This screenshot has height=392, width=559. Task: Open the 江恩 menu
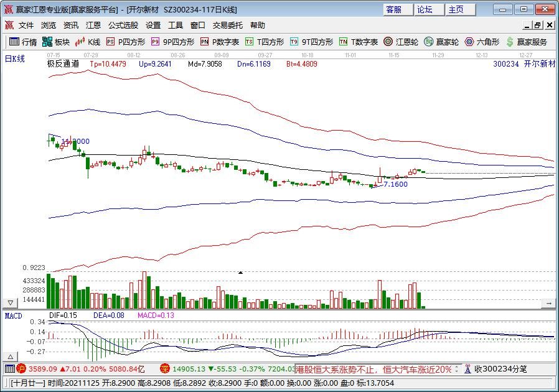click(x=93, y=26)
